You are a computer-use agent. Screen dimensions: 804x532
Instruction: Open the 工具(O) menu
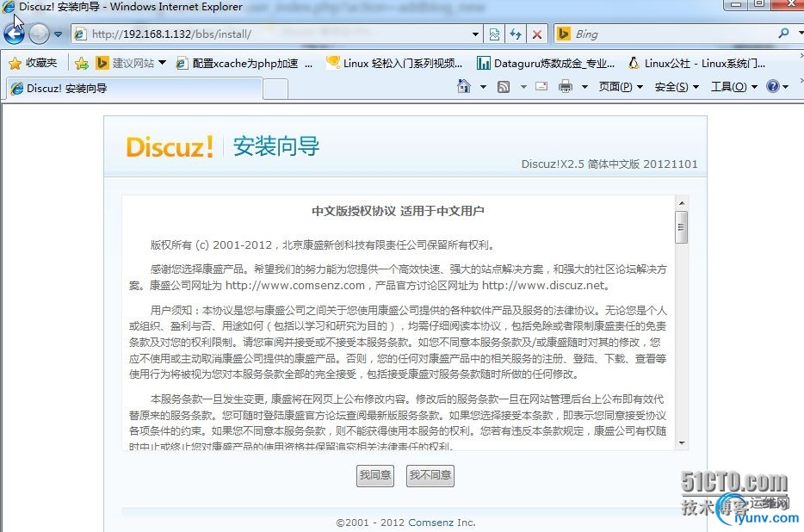pos(733,87)
